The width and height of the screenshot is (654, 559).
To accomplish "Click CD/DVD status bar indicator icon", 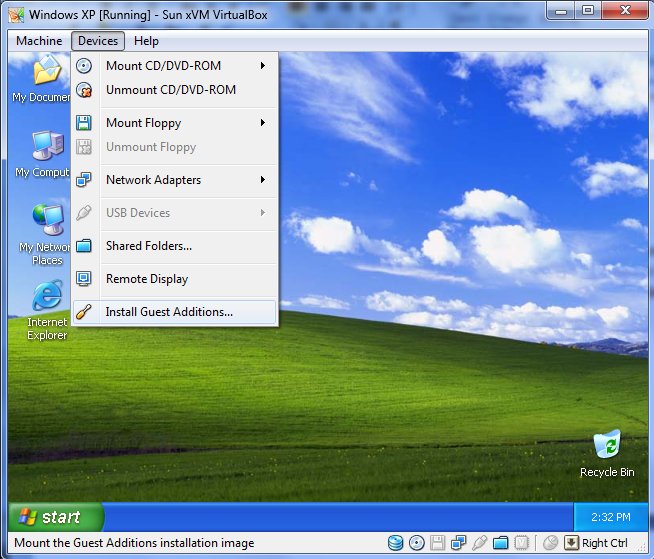I will pos(417,543).
